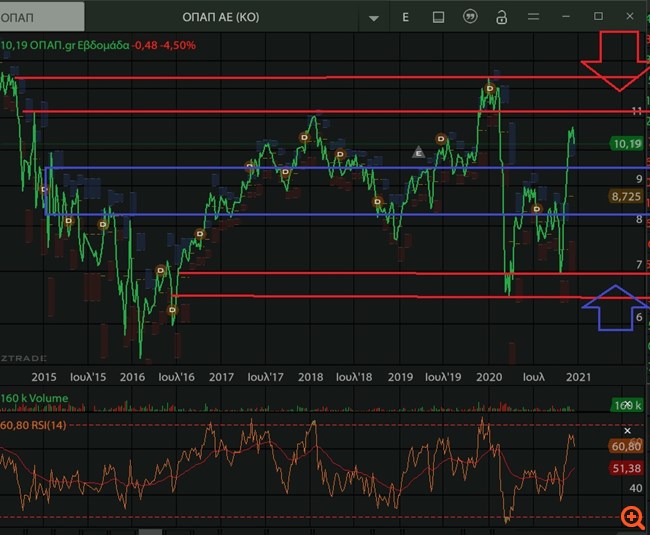The image size is (650, 535).
Task: Click the 160 k Volume label
Action: [34, 398]
